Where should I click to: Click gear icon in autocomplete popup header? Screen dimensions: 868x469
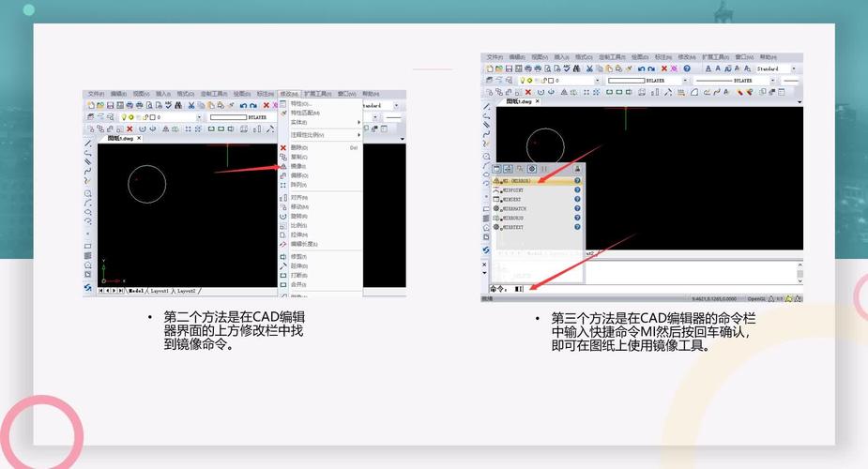point(531,169)
